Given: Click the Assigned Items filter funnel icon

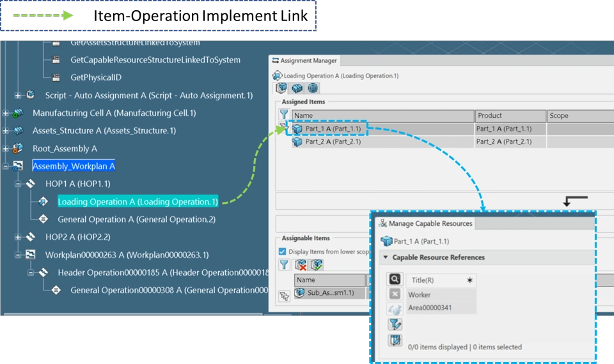Looking at the screenshot, I should tap(284, 115).
